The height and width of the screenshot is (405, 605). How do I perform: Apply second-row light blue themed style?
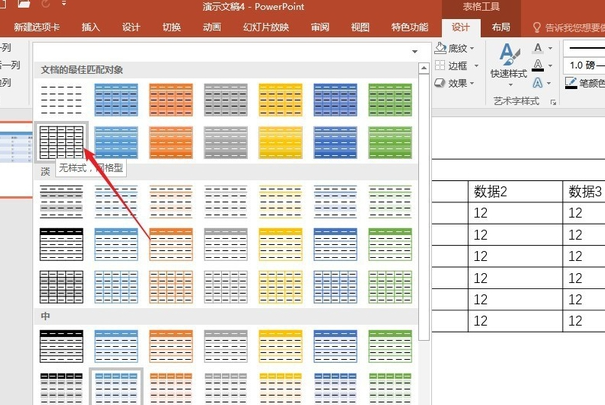point(116,142)
